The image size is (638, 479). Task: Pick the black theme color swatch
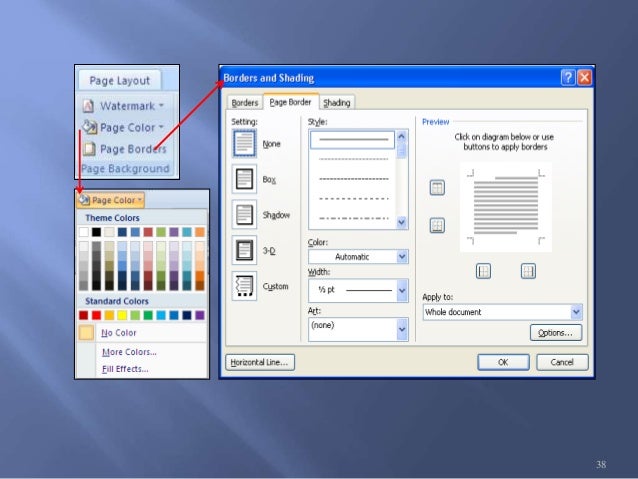(96, 232)
